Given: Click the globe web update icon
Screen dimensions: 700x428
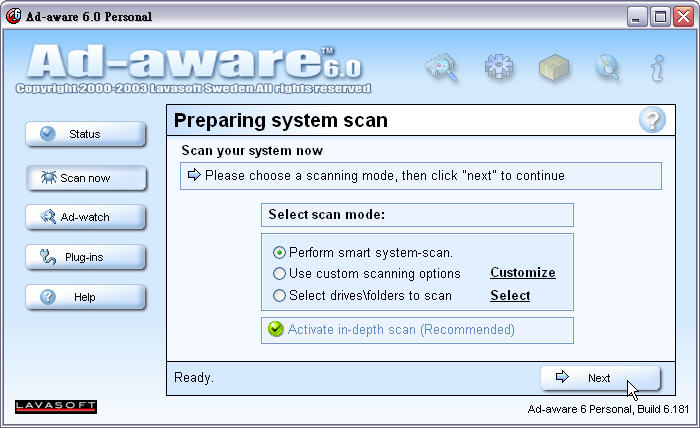Looking at the screenshot, I should click(x=608, y=68).
